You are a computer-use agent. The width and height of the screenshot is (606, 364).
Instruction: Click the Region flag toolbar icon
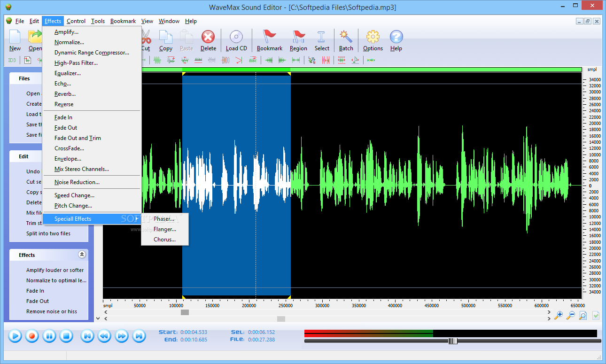(x=298, y=40)
